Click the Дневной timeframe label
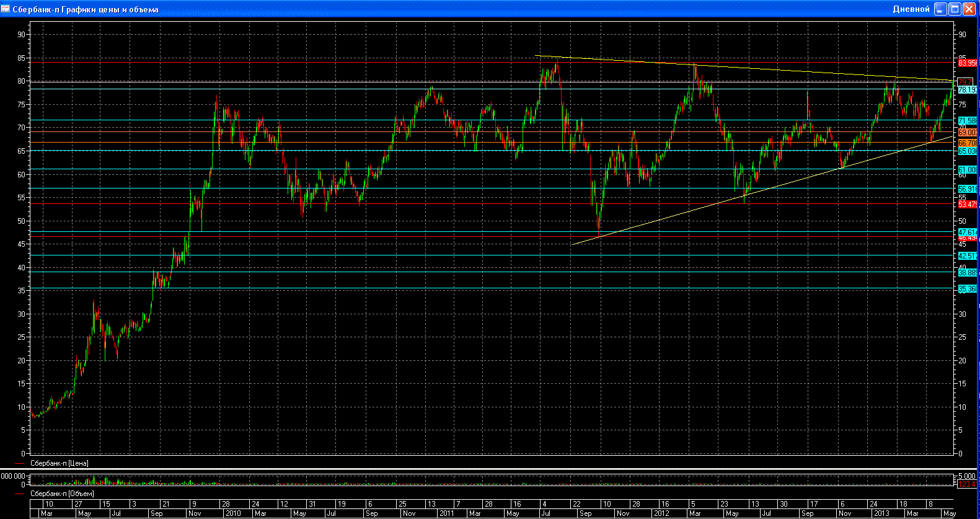This screenshot has width=980, height=519. 911,9
